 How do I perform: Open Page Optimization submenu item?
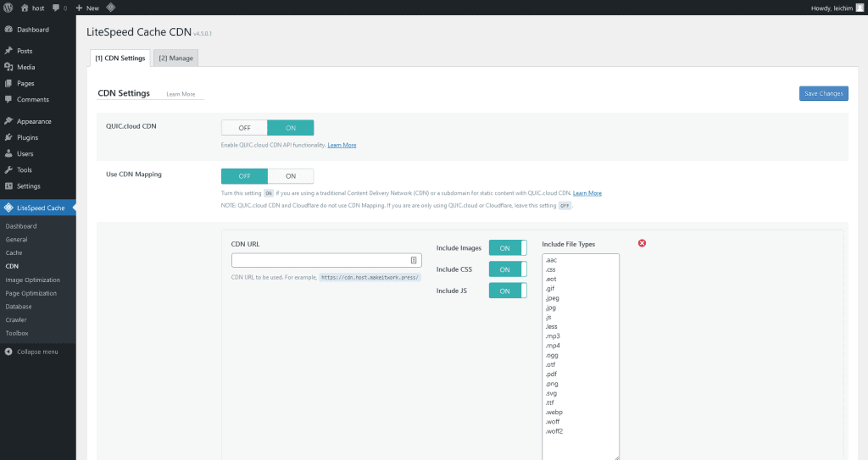[31, 293]
